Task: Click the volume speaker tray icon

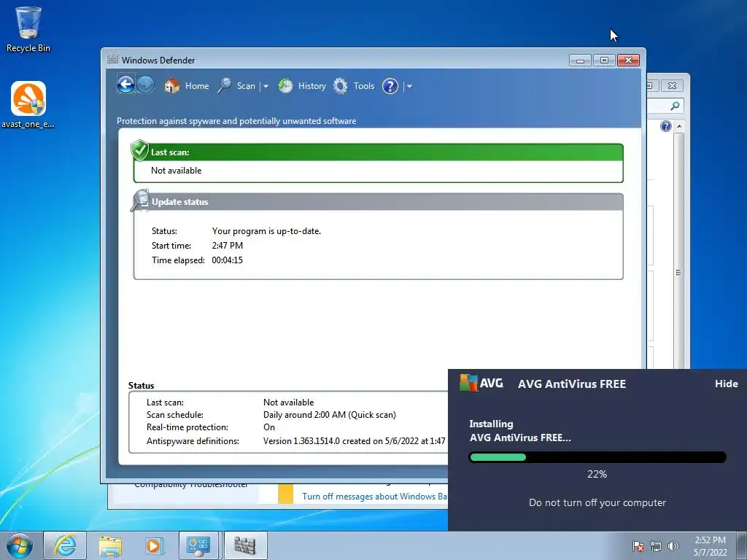Action: tap(673, 546)
